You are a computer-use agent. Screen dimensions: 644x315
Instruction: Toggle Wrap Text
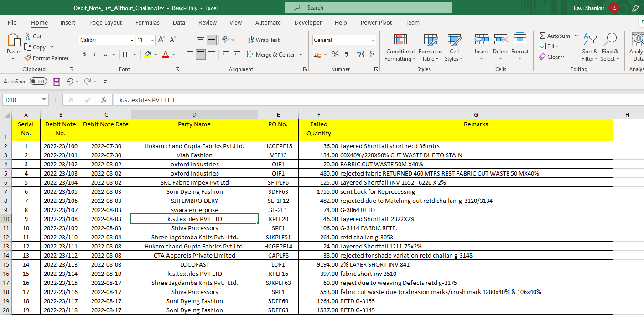pyautogui.click(x=264, y=40)
